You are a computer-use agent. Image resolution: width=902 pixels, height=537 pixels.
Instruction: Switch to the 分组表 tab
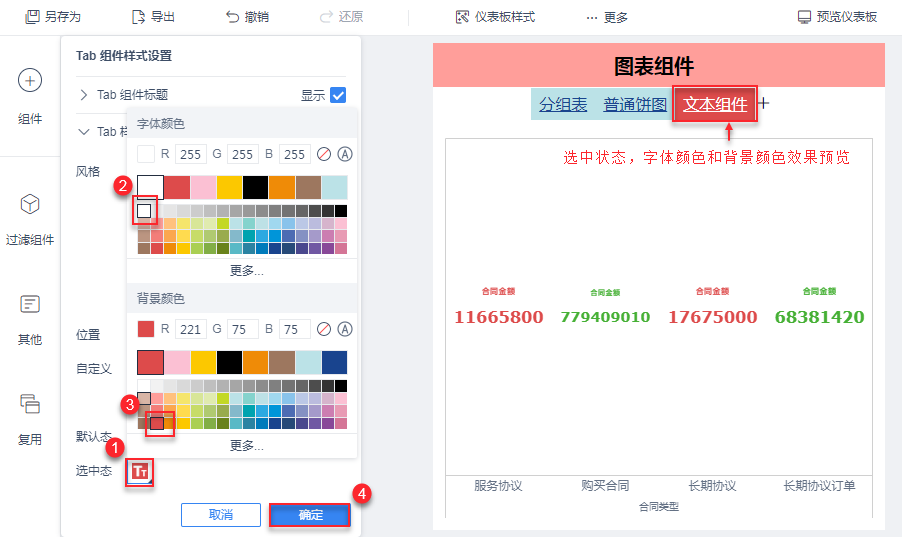coord(563,105)
